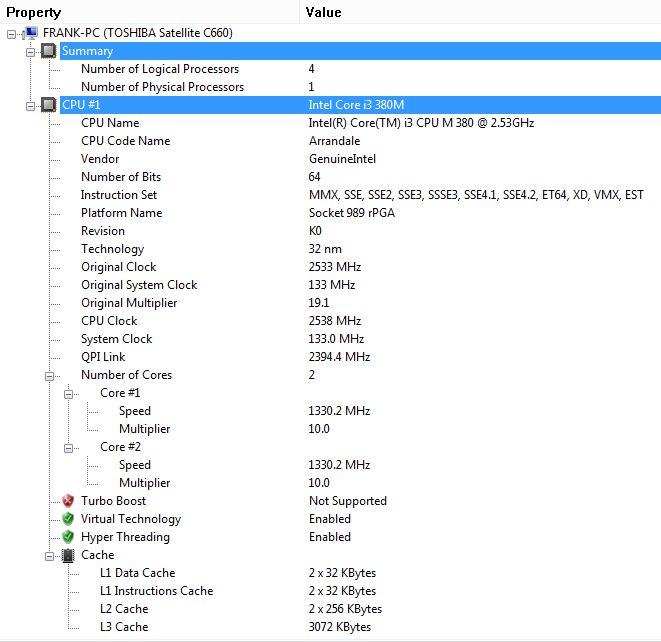Click the value 2538 MHz

[x=335, y=321]
